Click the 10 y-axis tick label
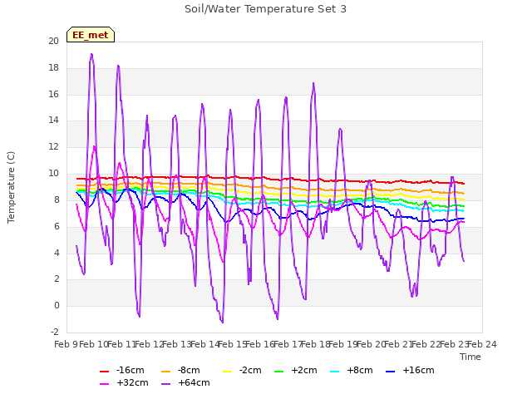The image size is (532, 399). (53, 174)
